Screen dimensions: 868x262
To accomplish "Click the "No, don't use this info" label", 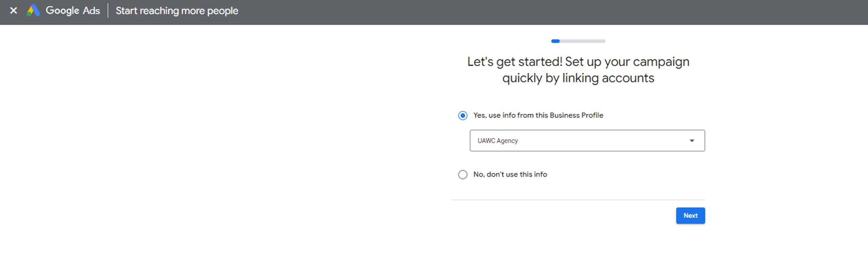I will pyautogui.click(x=510, y=174).
